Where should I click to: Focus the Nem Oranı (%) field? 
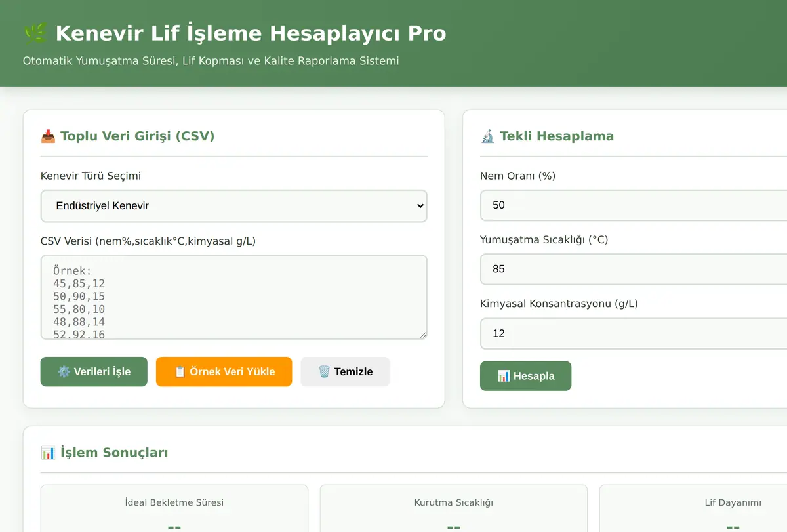tap(634, 205)
